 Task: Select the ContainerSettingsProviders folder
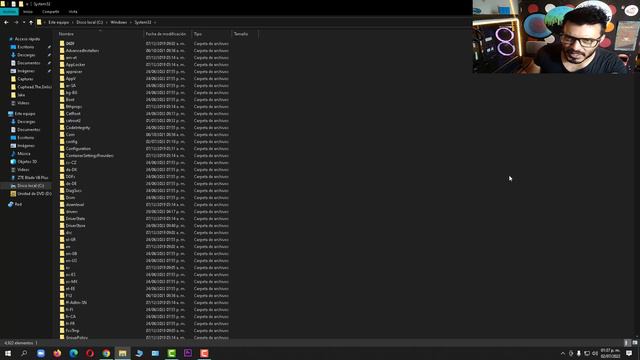click(89, 156)
